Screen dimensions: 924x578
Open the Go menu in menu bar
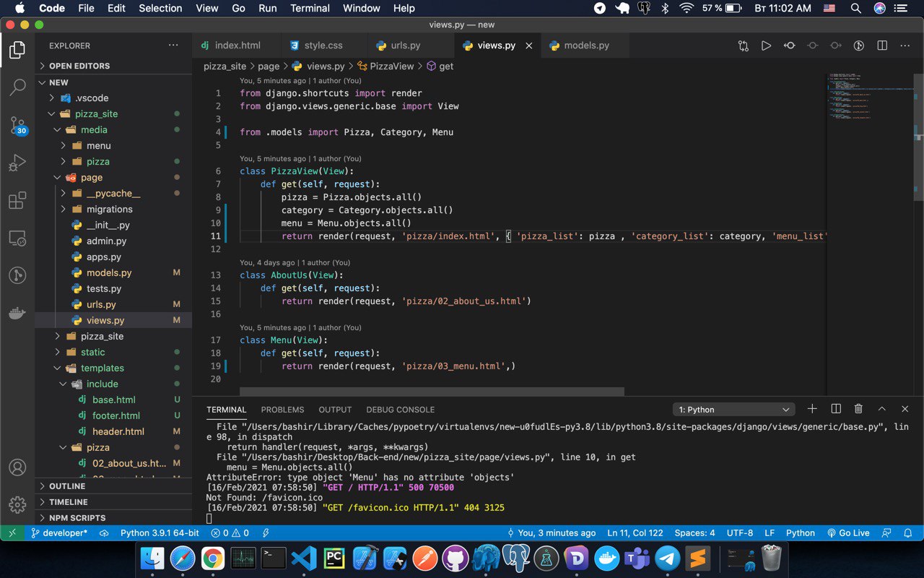click(239, 8)
